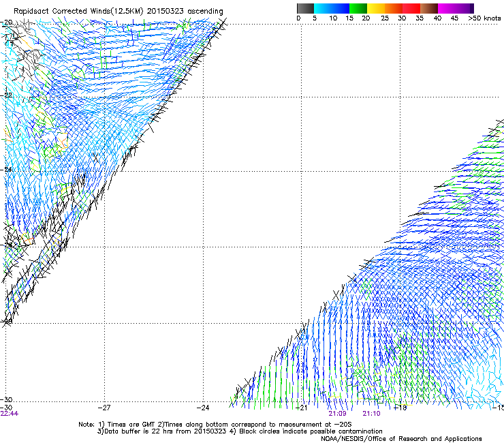Click the legend tick label "40"
The width and height of the screenshot is (504, 443).
[437, 18]
